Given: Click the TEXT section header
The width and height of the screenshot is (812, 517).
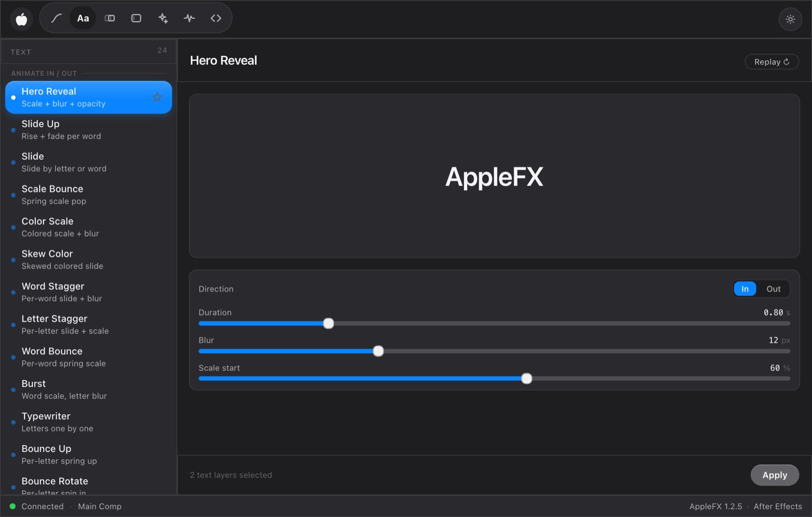Looking at the screenshot, I should click(x=21, y=52).
